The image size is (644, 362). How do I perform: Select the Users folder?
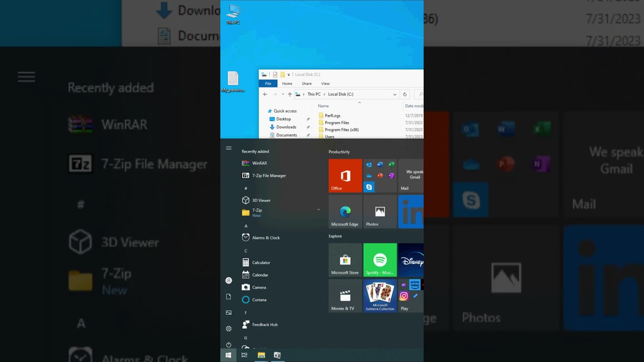pyautogui.click(x=330, y=136)
